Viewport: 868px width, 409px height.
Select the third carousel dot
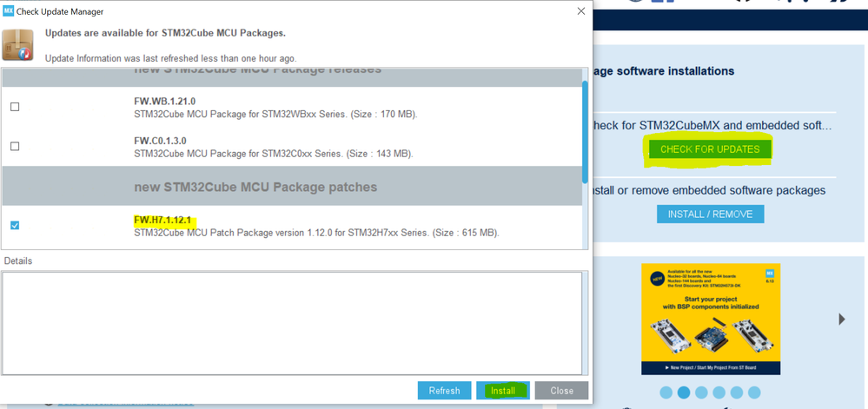(701, 393)
